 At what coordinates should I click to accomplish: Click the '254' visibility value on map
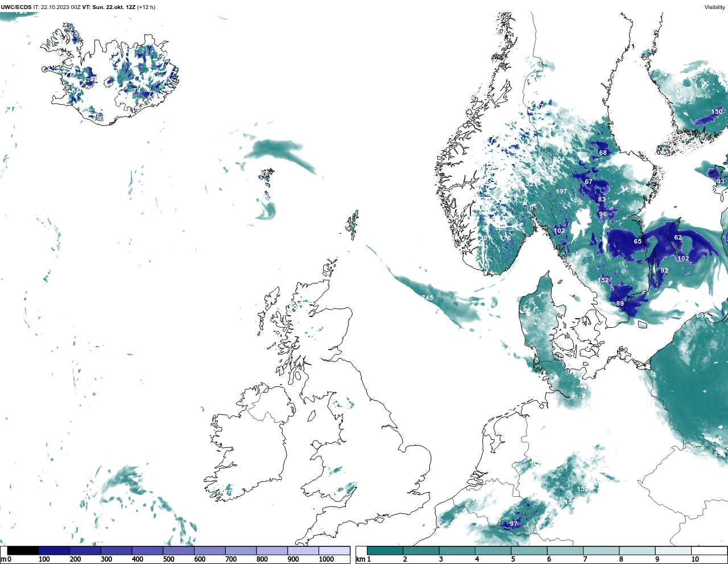click(x=559, y=159)
